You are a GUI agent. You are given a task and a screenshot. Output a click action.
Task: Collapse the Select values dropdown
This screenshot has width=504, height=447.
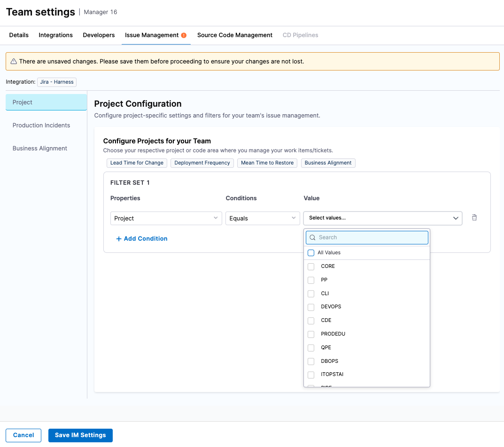pos(455,218)
